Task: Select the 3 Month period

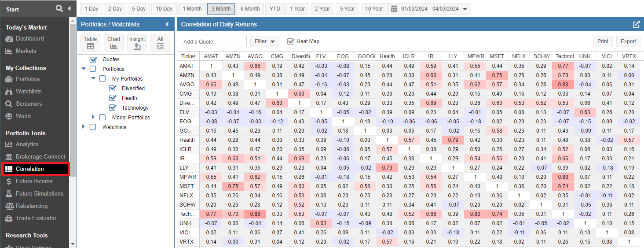Action: pos(221,9)
